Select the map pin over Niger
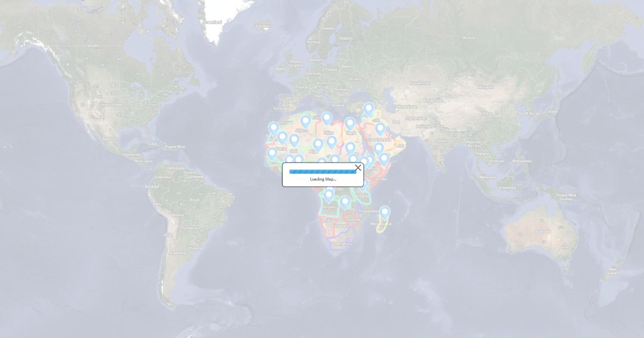Screen dimensions: 644x338 [318, 145]
